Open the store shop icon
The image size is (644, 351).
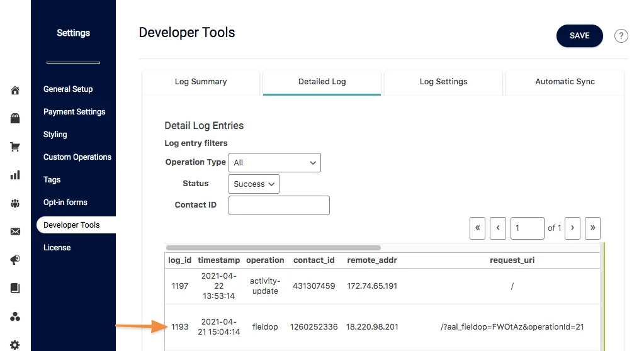pyautogui.click(x=15, y=118)
